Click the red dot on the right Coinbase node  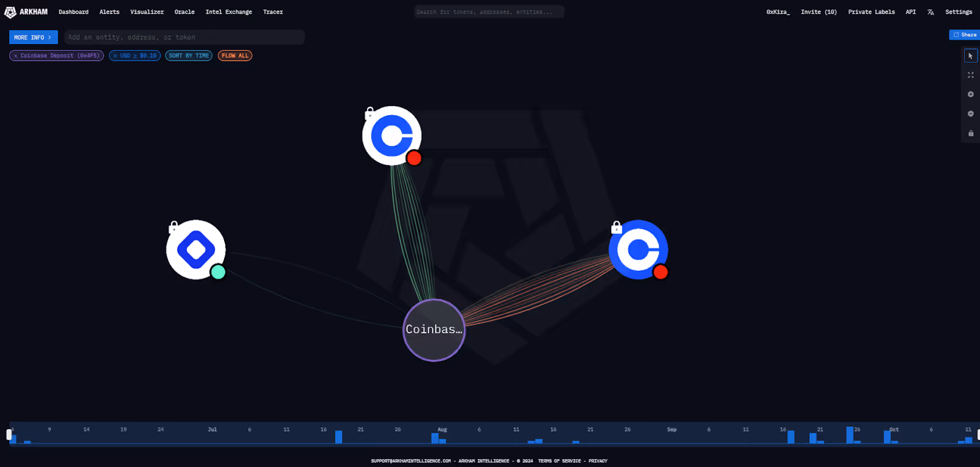(x=660, y=272)
